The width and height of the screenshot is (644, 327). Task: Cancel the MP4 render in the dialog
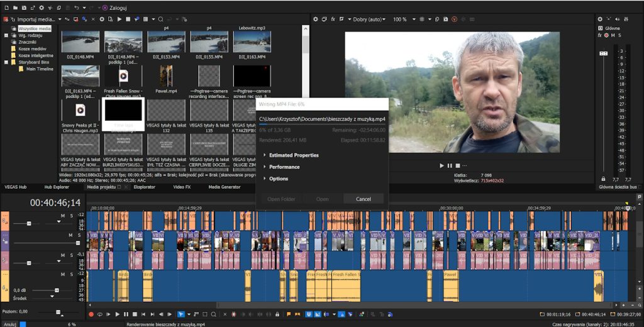[364, 199]
